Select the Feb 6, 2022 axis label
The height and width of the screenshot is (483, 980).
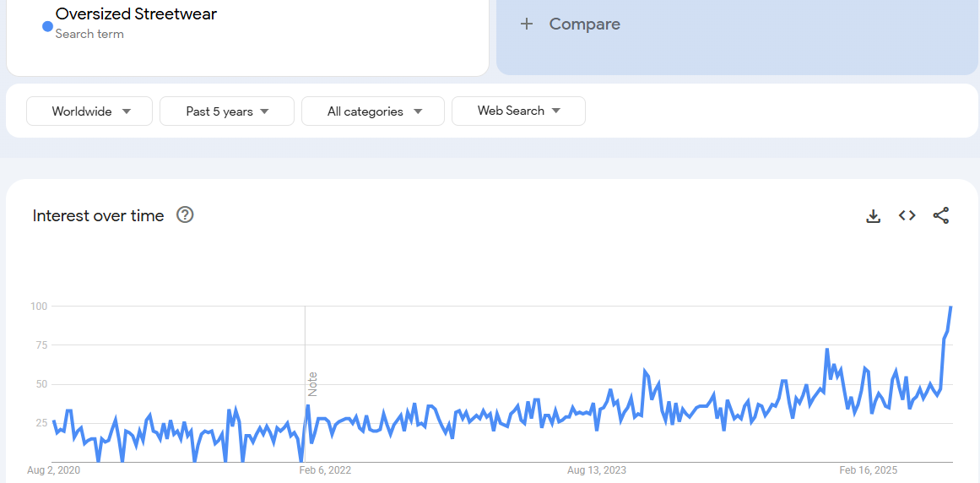pyautogui.click(x=326, y=470)
